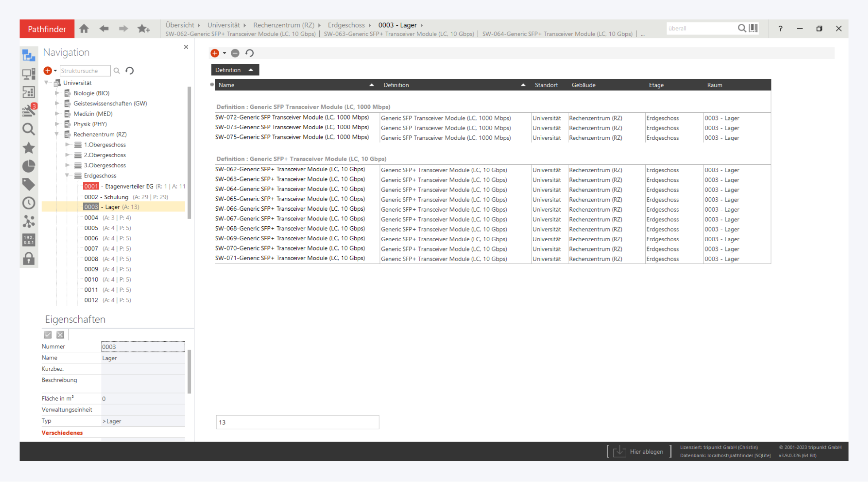The height and width of the screenshot is (482, 868).
Task: Click the Definition grouping button
Action: (x=235, y=70)
